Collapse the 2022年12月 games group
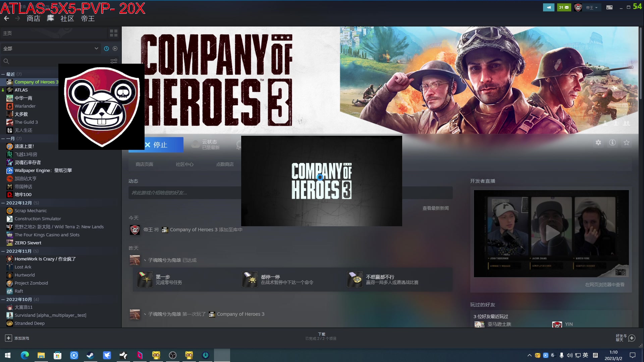The width and height of the screenshot is (644, 362). tap(3, 203)
